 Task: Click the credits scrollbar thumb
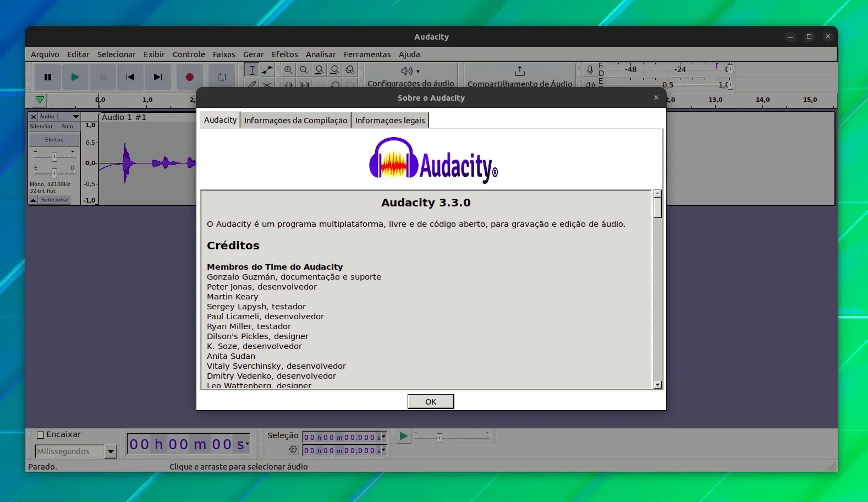point(657,208)
